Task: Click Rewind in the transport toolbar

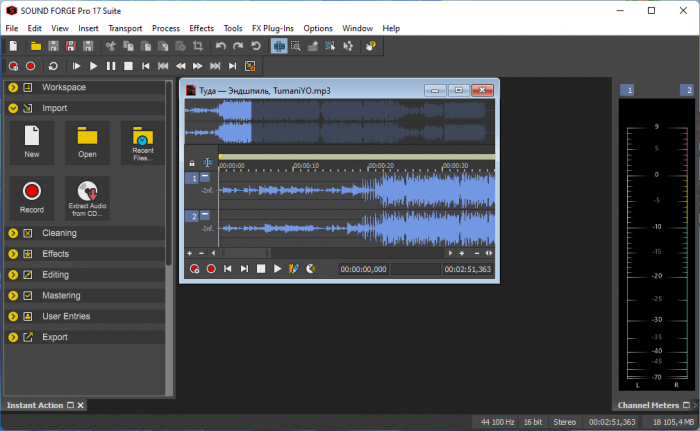Action: (180, 66)
